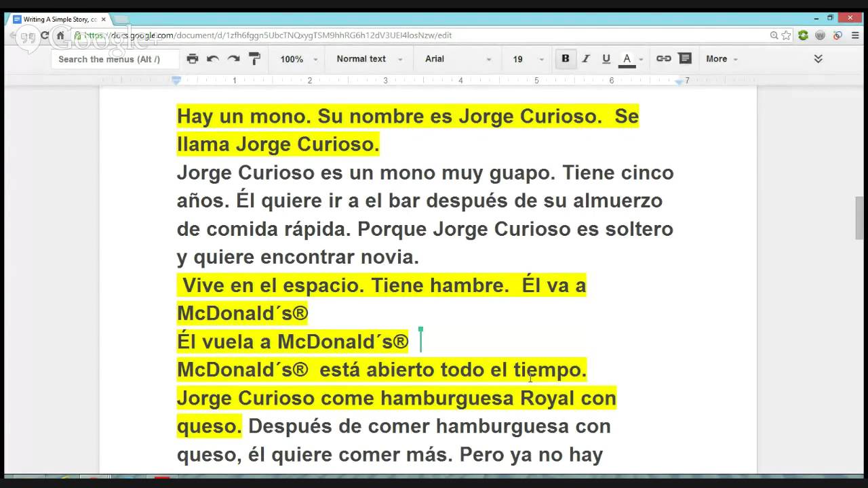The image size is (868, 488).
Task: Click the vertical scrollbar thumb
Action: point(860,218)
